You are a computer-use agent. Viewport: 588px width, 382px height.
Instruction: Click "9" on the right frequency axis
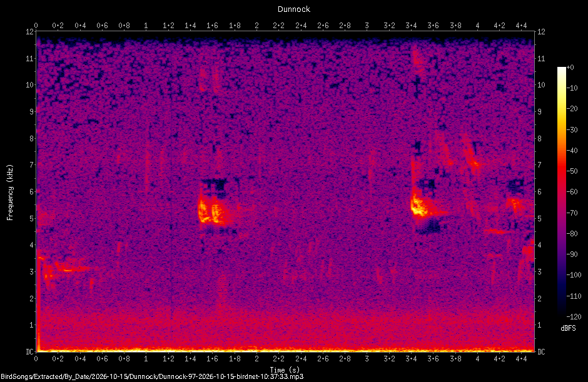(540, 111)
